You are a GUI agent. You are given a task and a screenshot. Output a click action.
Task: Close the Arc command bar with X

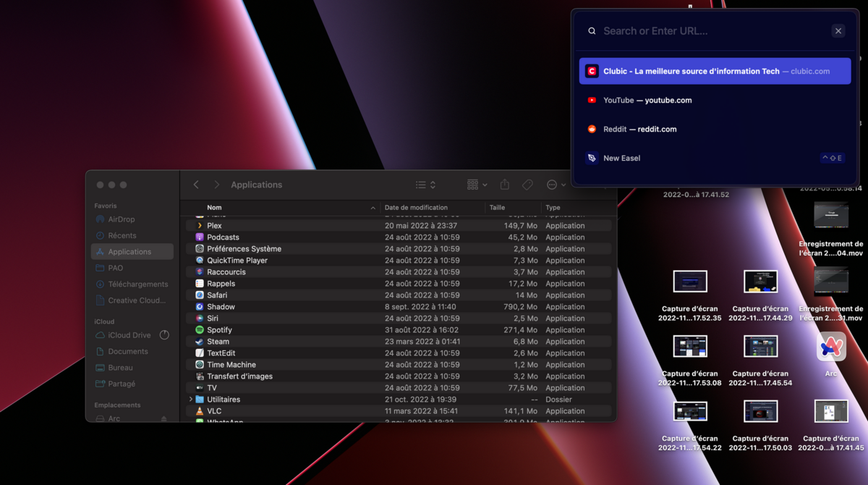(838, 31)
